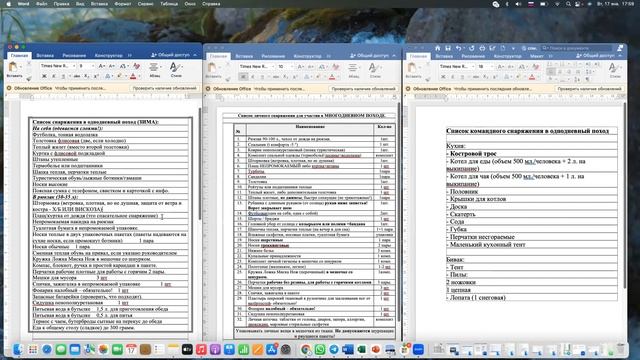
Task: Toggle strikethrough in the left Word window
Action: (x=76, y=76)
